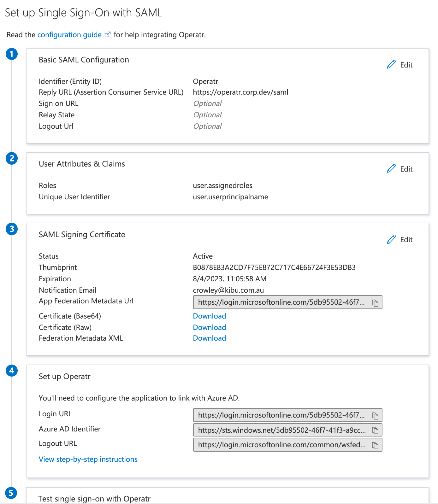Download the Certificate (Raw)

pos(210,327)
